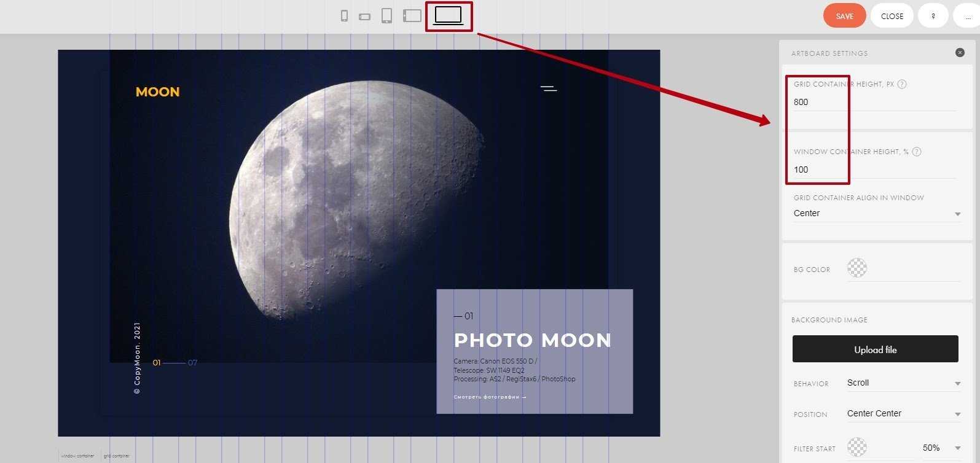Open help for Window Container Height
The width and height of the screenshot is (980, 463).
click(x=917, y=152)
